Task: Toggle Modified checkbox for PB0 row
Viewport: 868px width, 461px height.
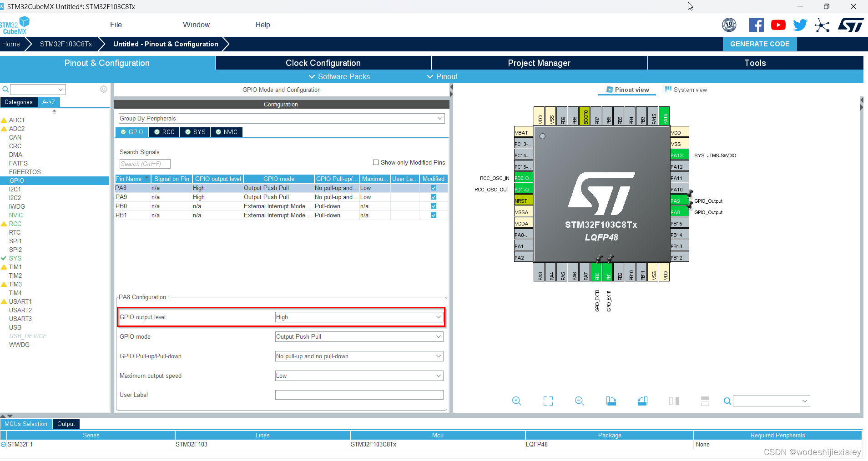Action: click(434, 206)
